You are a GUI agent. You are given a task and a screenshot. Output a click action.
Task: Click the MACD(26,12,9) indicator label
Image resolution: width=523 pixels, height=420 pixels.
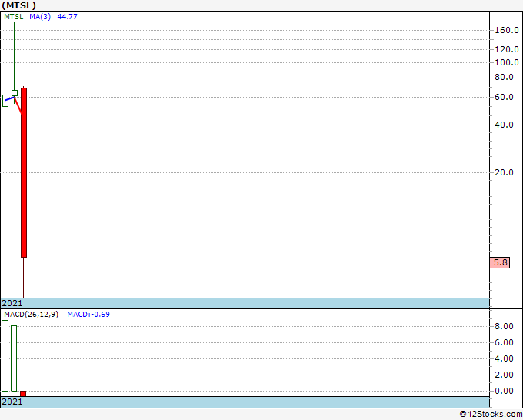coord(32,315)
